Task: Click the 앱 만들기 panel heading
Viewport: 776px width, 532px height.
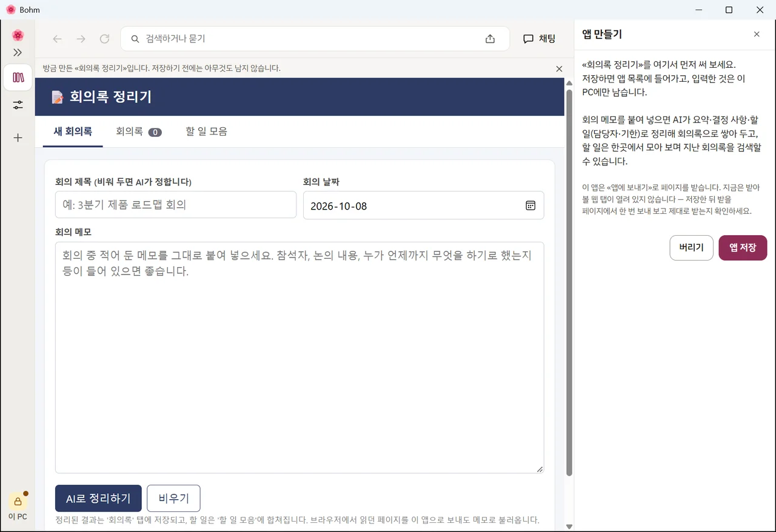Action: coord(602,35)
